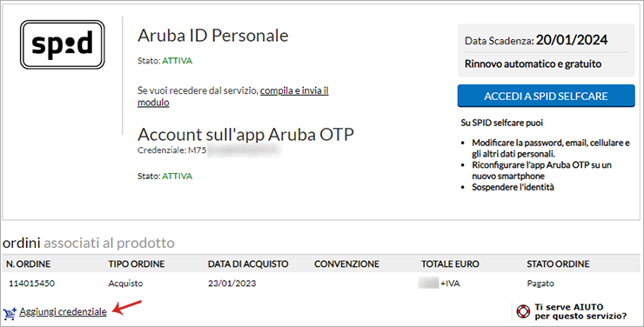Click 'Ti serve AIUTO per questo servizio?'
This screenshot has height=327, width=644.
(x=580, y=312)
